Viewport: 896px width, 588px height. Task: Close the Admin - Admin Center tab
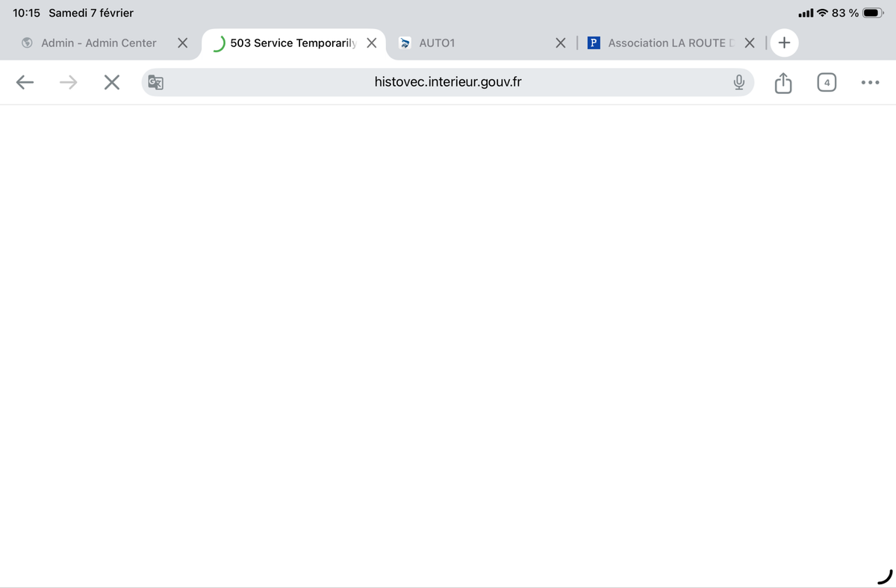pyautogui.click(x=182, y=43)
